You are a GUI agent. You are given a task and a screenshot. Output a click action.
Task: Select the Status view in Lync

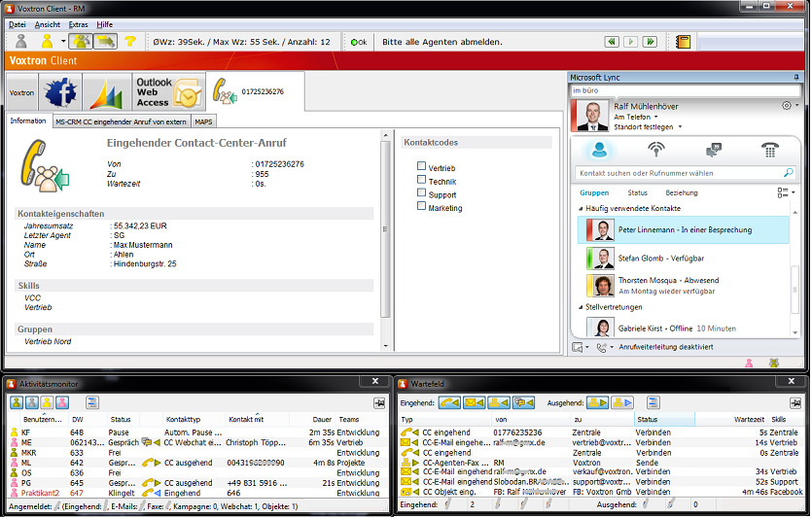(638, 192)
